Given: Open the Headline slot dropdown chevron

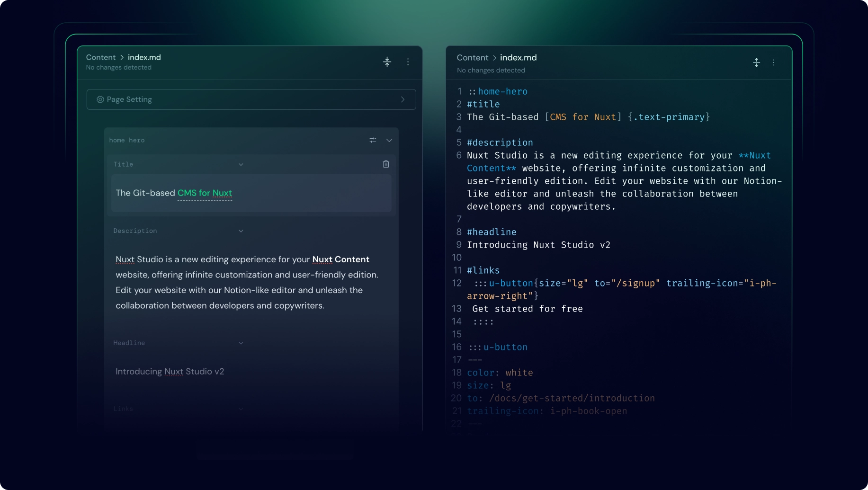Looking at the screenshot, I should point(241,343).
